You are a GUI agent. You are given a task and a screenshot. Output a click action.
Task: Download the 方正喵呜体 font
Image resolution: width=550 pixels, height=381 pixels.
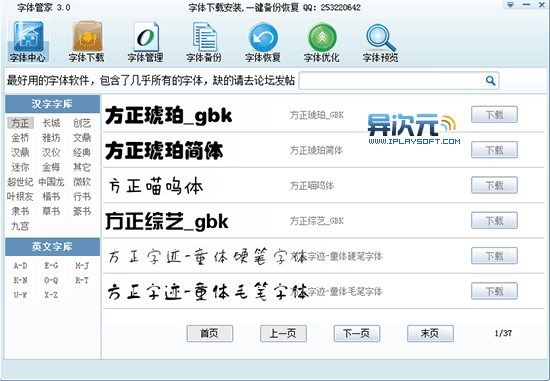[494, 185]
